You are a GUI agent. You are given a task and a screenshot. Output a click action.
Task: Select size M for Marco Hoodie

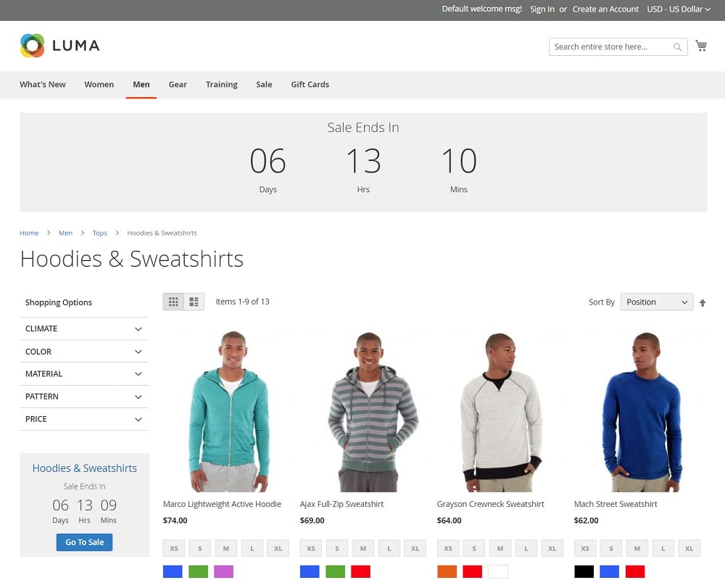pyautogui.click(x=226, y=548)
